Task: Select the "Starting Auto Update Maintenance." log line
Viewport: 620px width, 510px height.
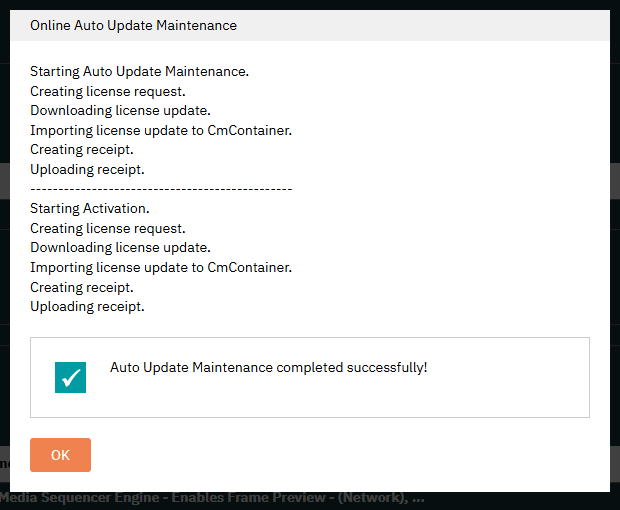Action: click(139, 71)
